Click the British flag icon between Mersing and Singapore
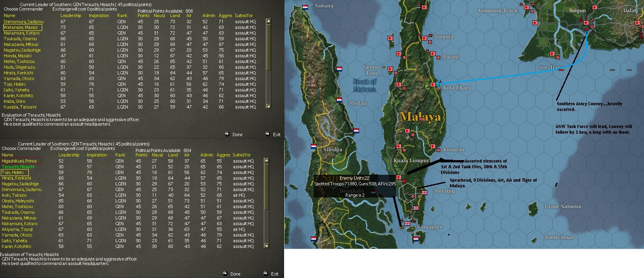644x278 pixels. [x=416, y=208]
